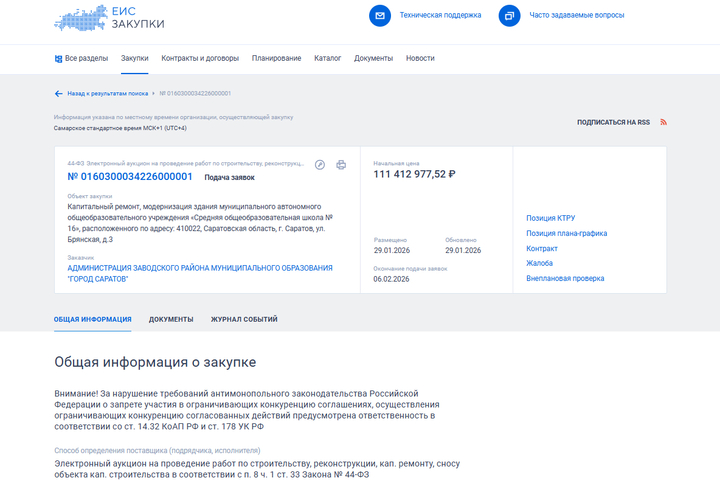The height and width of the screenshot is (480, 720).
Task: Click the Позиция КТРУ link
Action: point(550,218)
